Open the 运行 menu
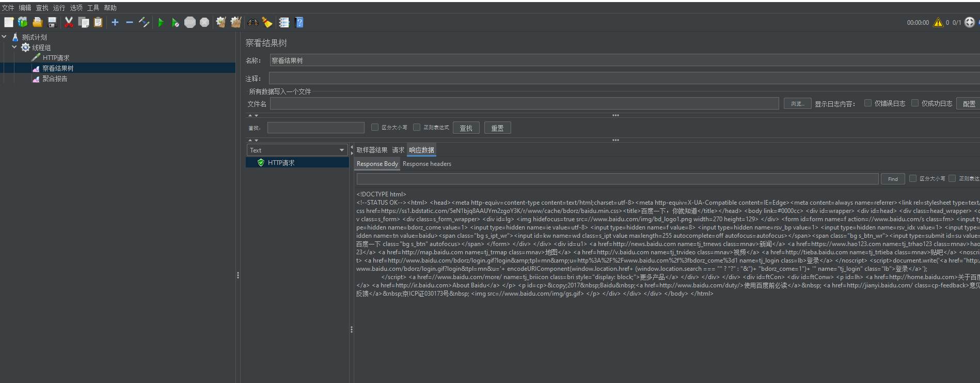The width and height of the screenshot is (980, 383). (x=59, y=8)
